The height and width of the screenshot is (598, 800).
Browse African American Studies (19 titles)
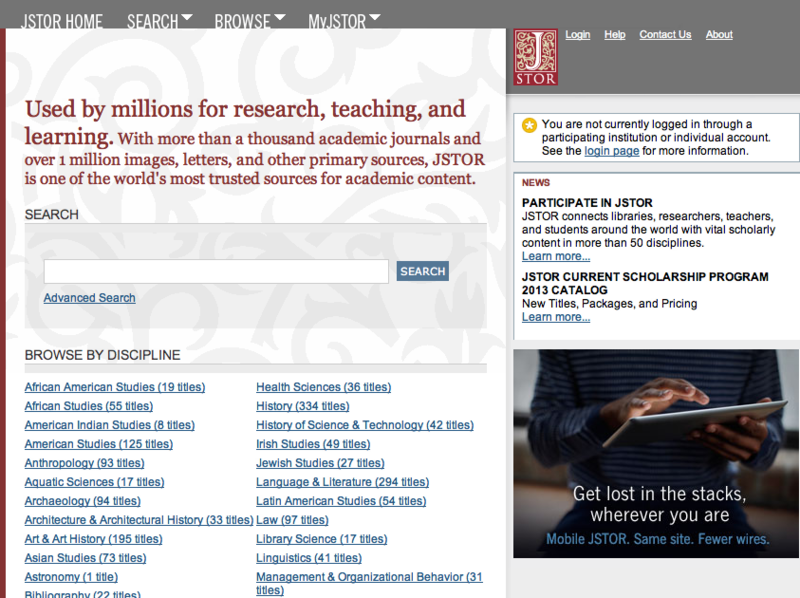115,387
